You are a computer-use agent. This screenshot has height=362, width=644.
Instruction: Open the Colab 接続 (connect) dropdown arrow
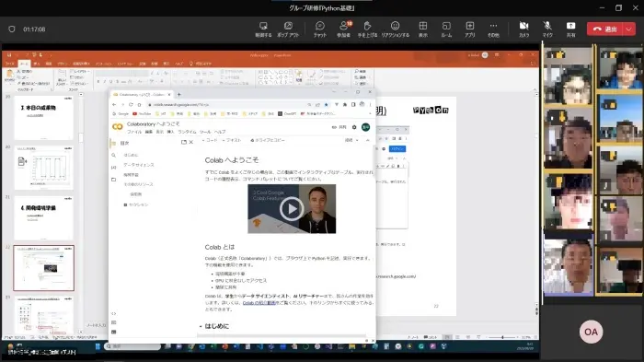tap(357, 140)
